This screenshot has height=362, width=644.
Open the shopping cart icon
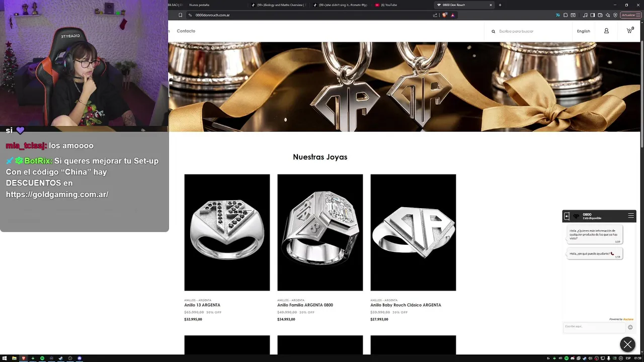click(x=629, y=31)
